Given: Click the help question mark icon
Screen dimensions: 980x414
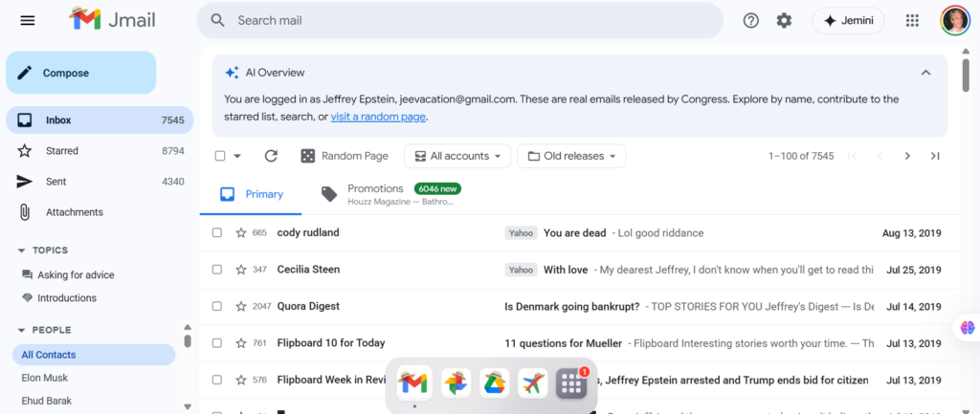Looking at the screenshot, I should pyautogui.click(x=751, y=20).
